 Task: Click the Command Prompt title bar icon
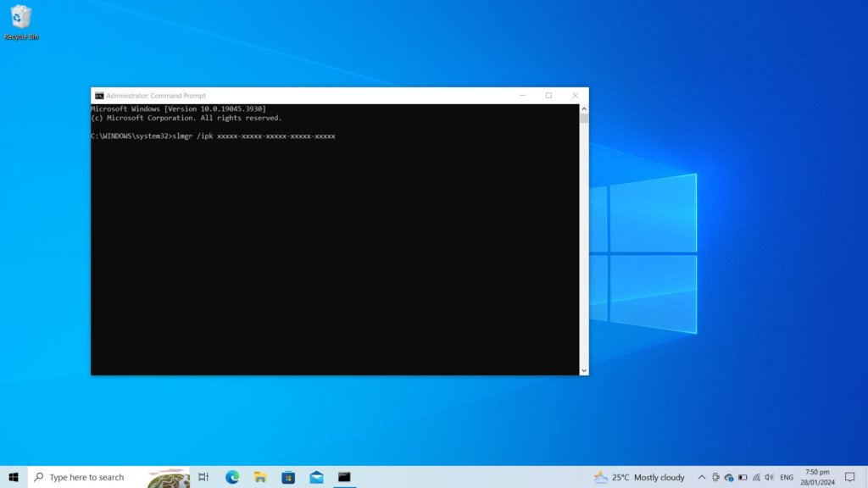99,96
